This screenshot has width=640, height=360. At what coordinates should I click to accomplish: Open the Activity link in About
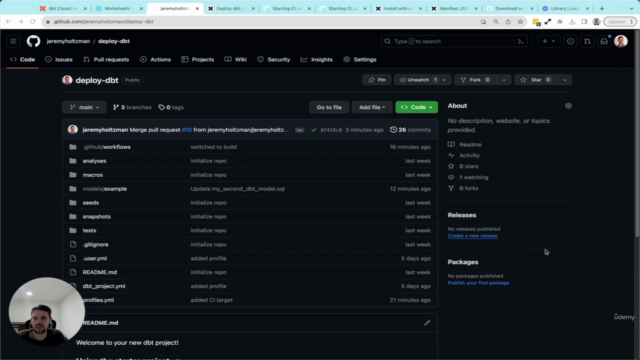pos(464,156)
